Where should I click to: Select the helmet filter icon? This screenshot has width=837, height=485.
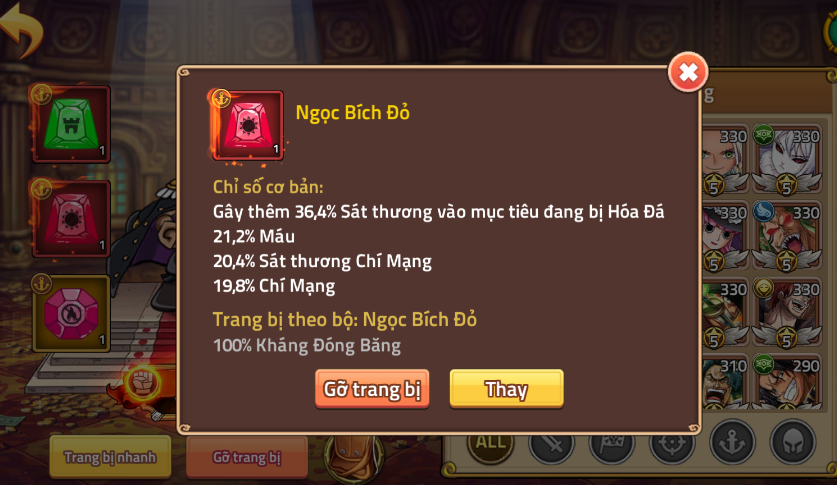[793, 443]
